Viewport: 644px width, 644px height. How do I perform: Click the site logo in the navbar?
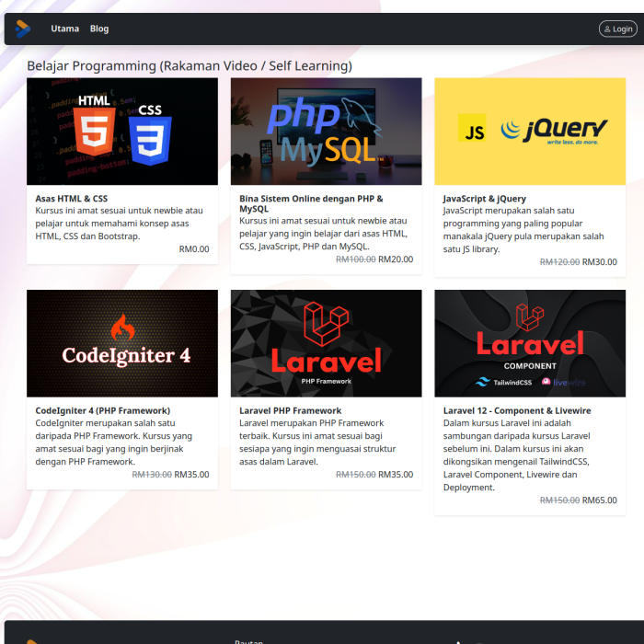pos(23,29)
